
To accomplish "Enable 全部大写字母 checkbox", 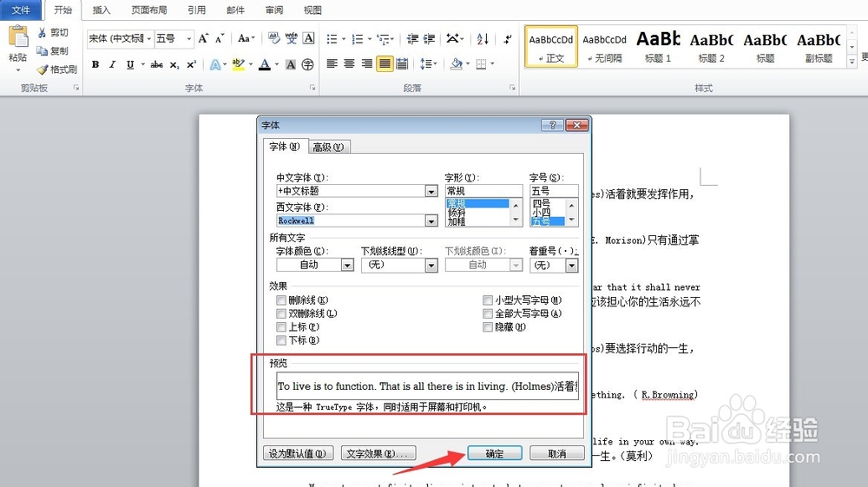I will pos(488,313).
